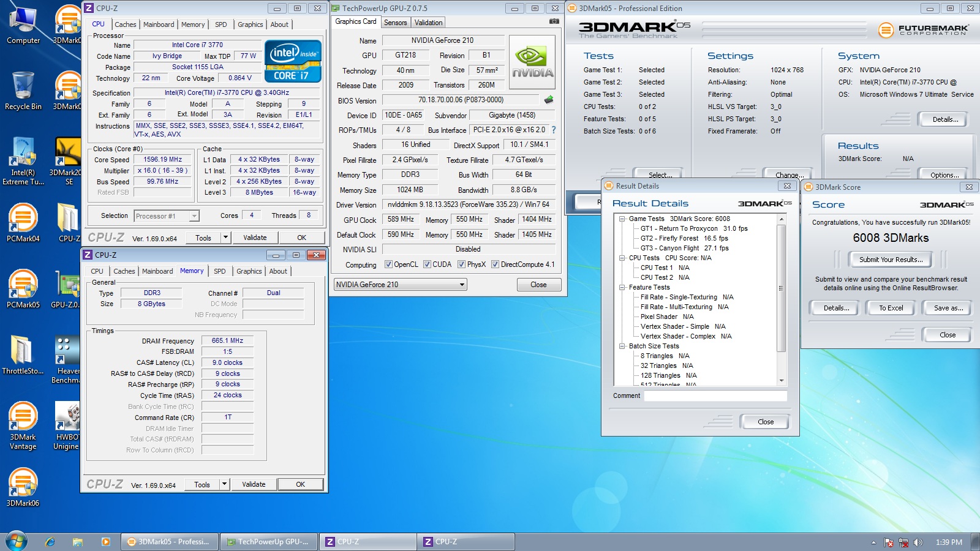Screen dimensions: 980x551
Task: Open the Tools dropdown arrow in top CPU-Z
Action: point(225,238)
